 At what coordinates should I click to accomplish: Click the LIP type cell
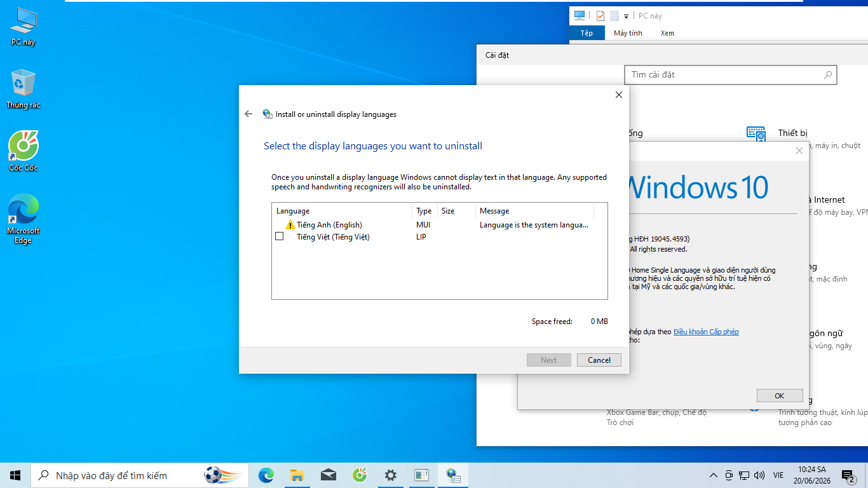point(421,237)
